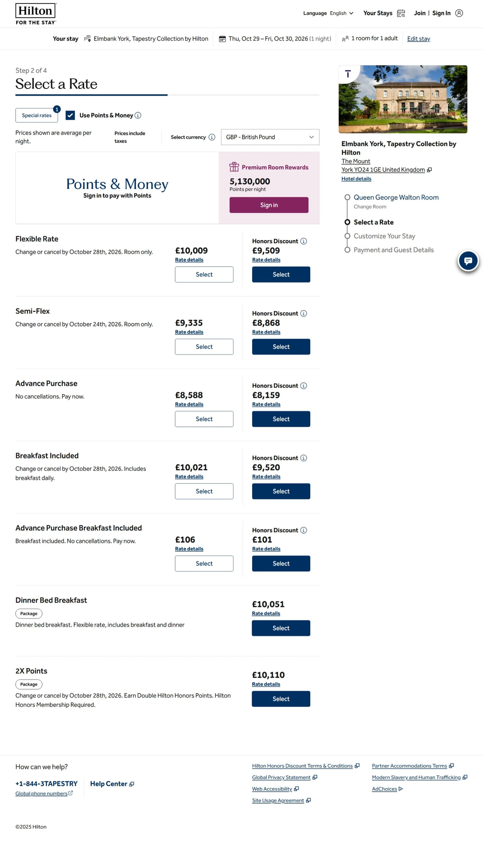Expand the Language English dropdown
483x868 pixels.
[x=342, y=13]
